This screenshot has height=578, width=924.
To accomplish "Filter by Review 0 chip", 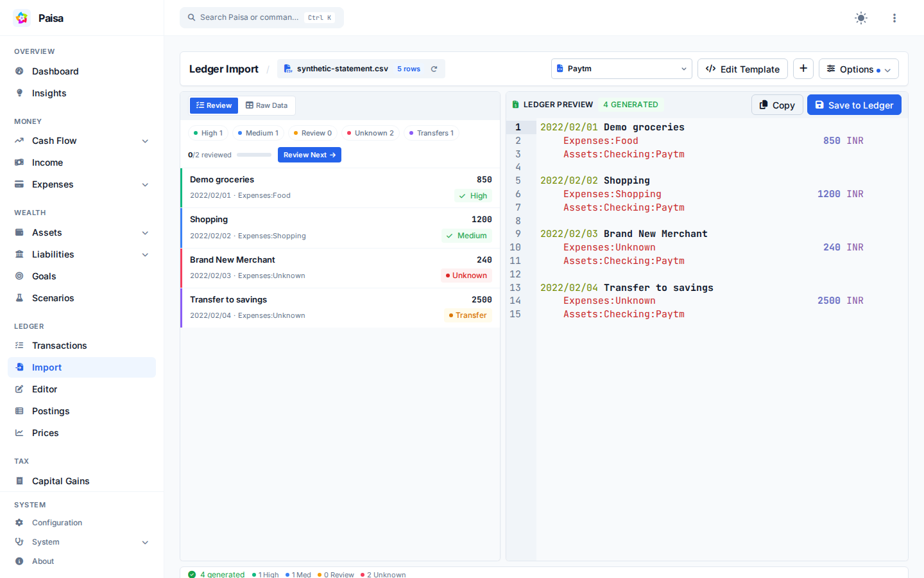I will point(312,133).
